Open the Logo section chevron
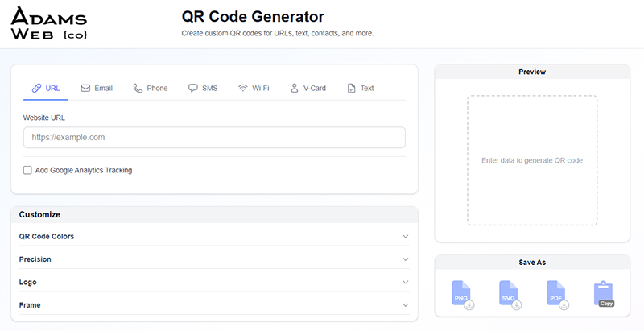Image resolution: width=644 pixels, height=331 pixels. click(x=405, y=283)
